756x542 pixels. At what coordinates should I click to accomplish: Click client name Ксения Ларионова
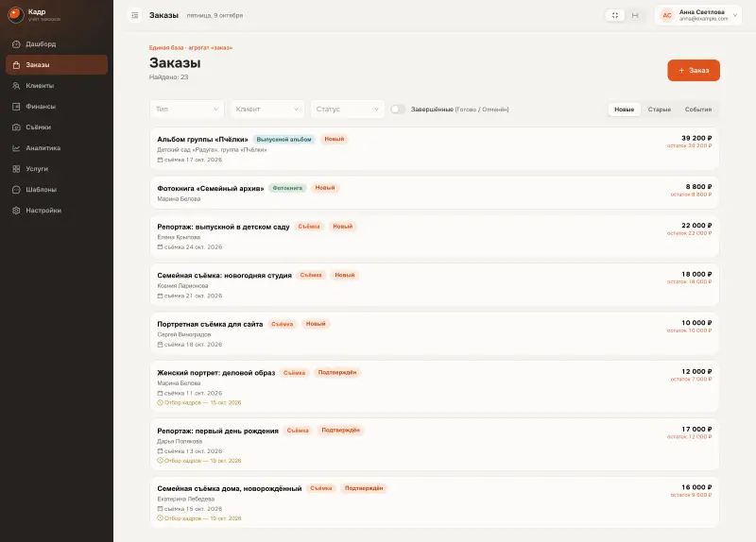click(x=182, y=286)
